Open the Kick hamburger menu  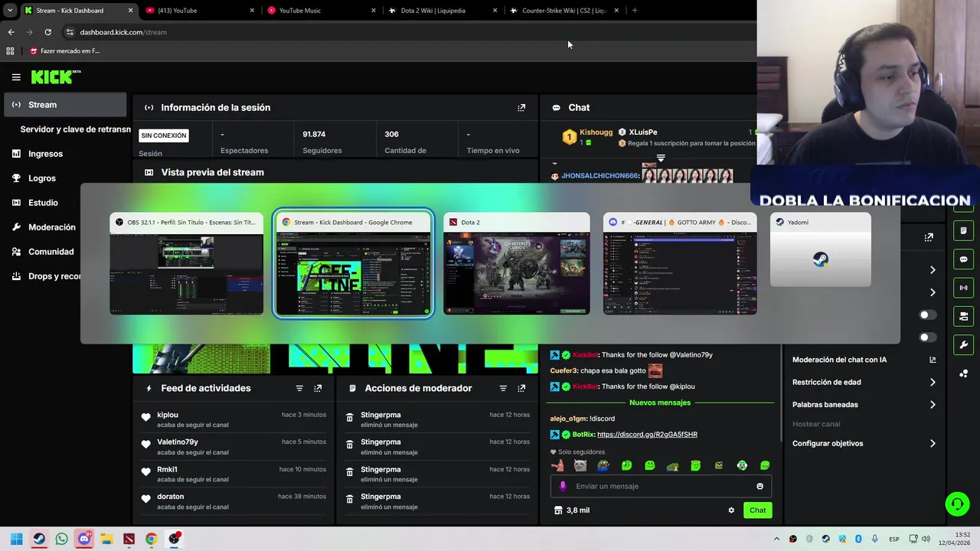(16, 77)
